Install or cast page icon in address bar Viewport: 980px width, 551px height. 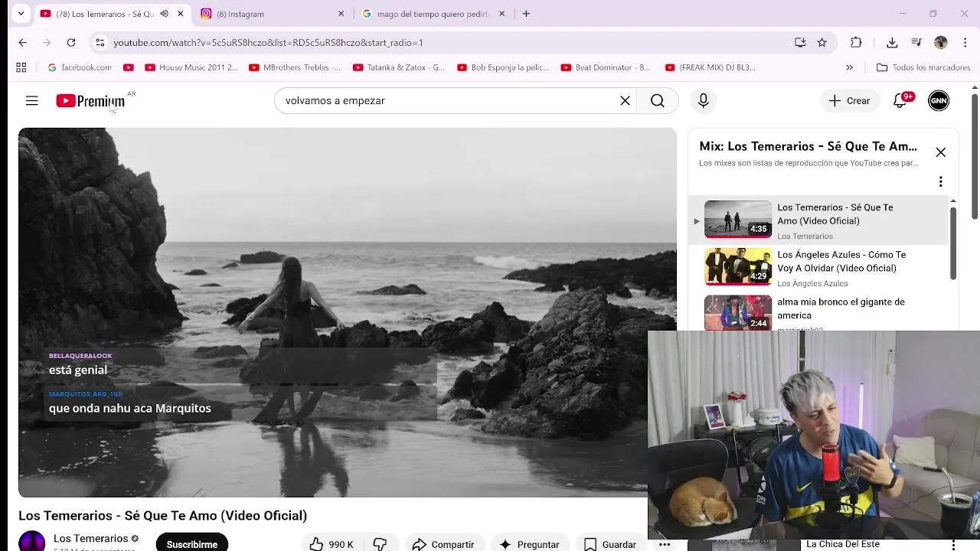click(x=800, y=43)
